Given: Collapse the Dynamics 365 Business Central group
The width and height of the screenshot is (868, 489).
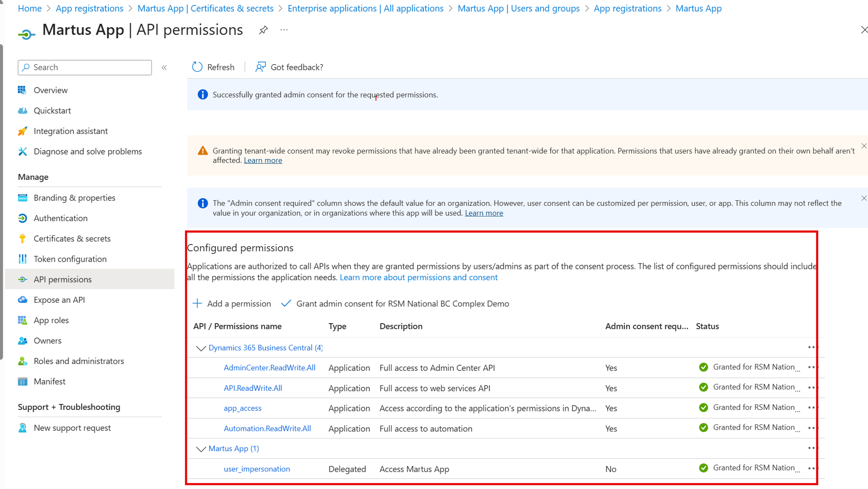Looking at the screenshot, I should pyautogui.click(x=201, y=348).
